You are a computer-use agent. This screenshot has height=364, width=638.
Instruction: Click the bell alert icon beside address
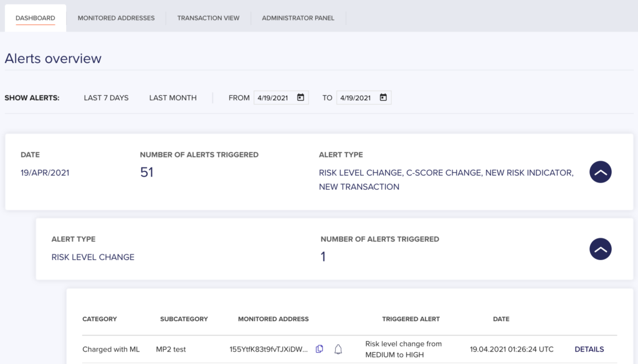tap(338, 349)
